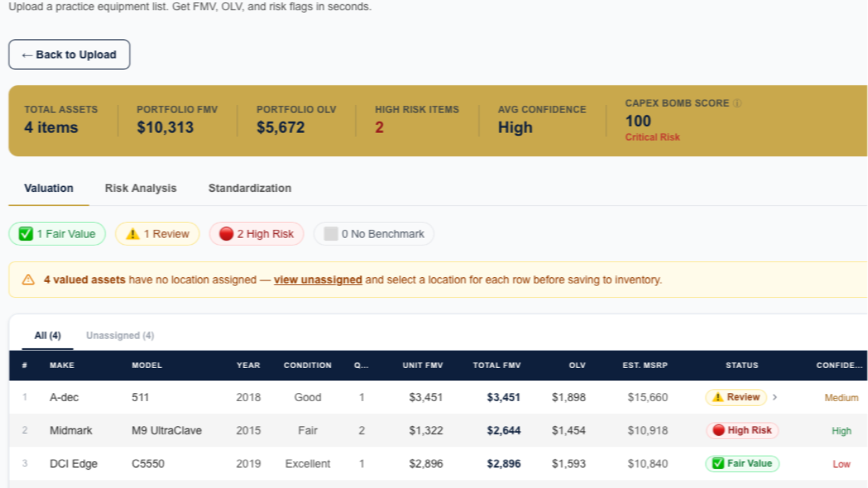Open the view unassigned link
Image resolution: width=868 pixels, height=488 pixels.
[318, 279]
